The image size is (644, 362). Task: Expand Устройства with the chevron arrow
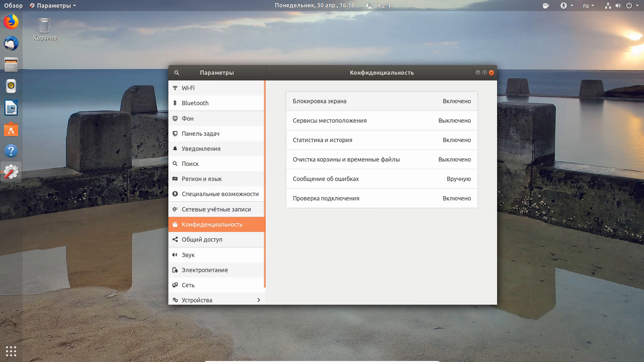(259, 300)
